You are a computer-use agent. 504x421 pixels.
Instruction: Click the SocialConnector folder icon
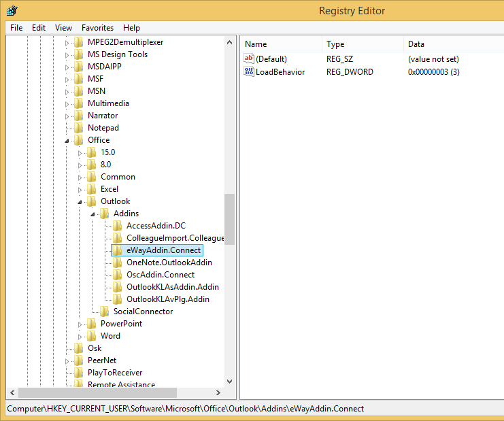[105, 311]
